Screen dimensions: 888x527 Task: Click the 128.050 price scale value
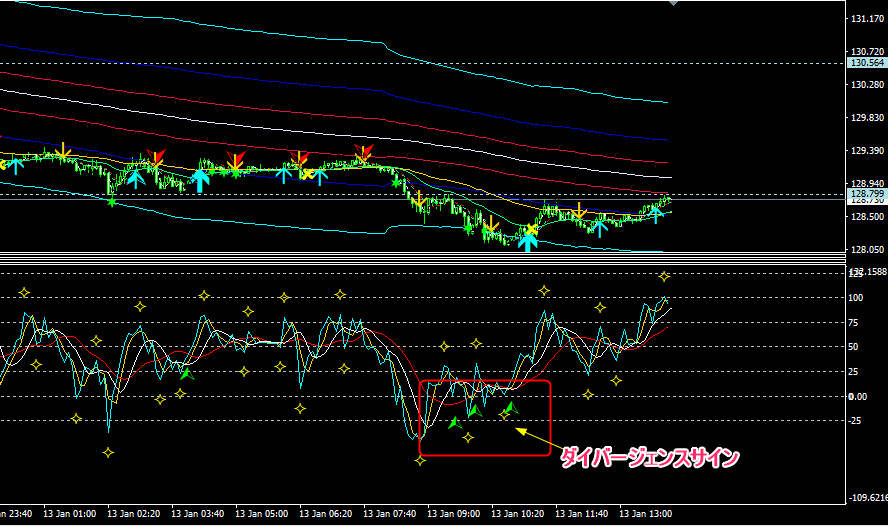868,249
